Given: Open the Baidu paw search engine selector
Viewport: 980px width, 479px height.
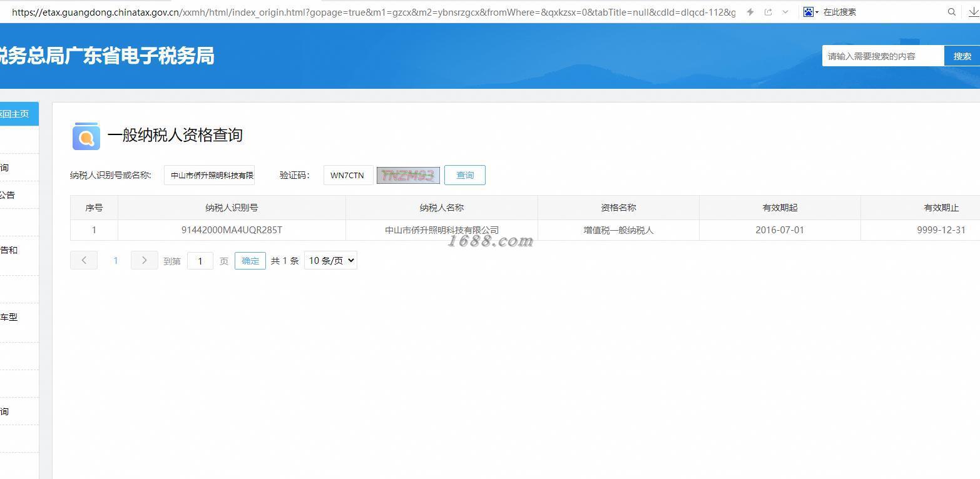Looking at the screenshot, I should 810,12.
